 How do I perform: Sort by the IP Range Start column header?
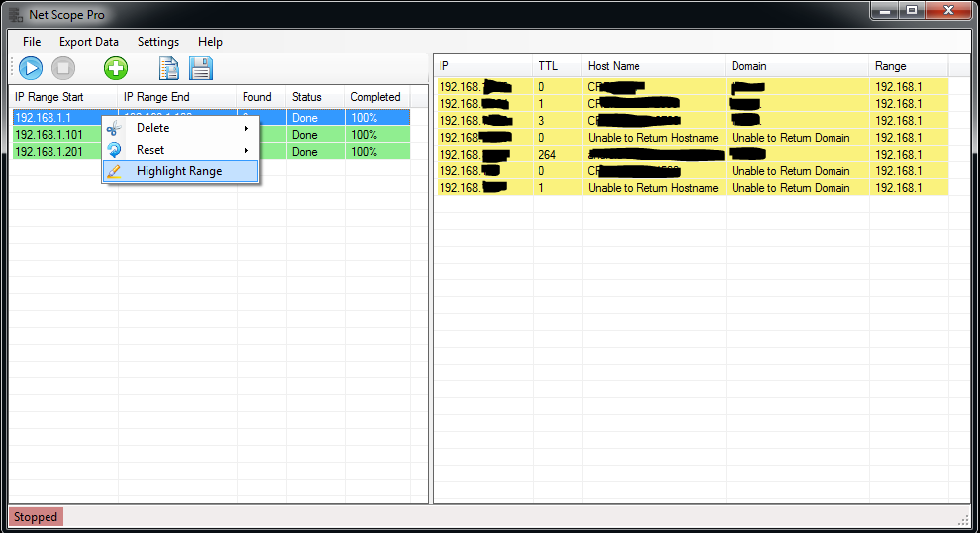pyautogui.click(x=63, y=97)
